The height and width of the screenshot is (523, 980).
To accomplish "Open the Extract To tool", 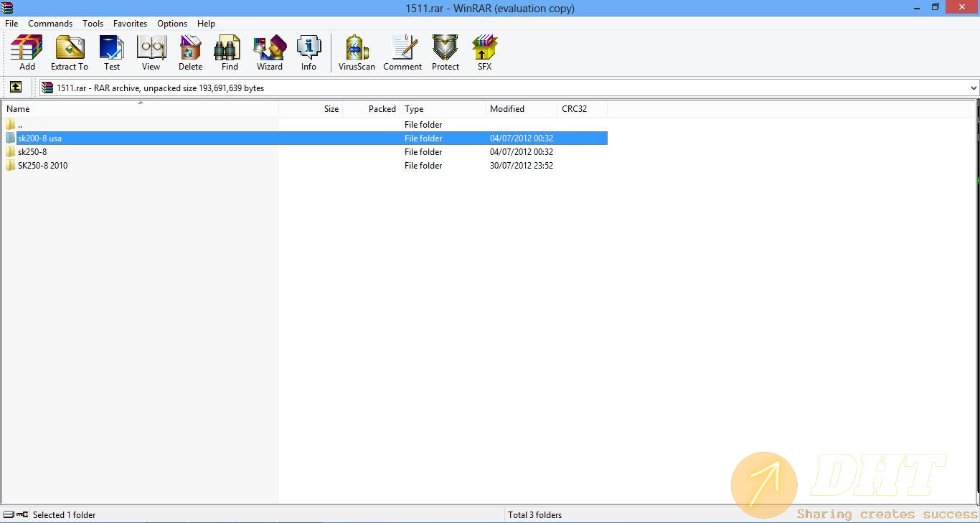I will (x=70, y=53).
